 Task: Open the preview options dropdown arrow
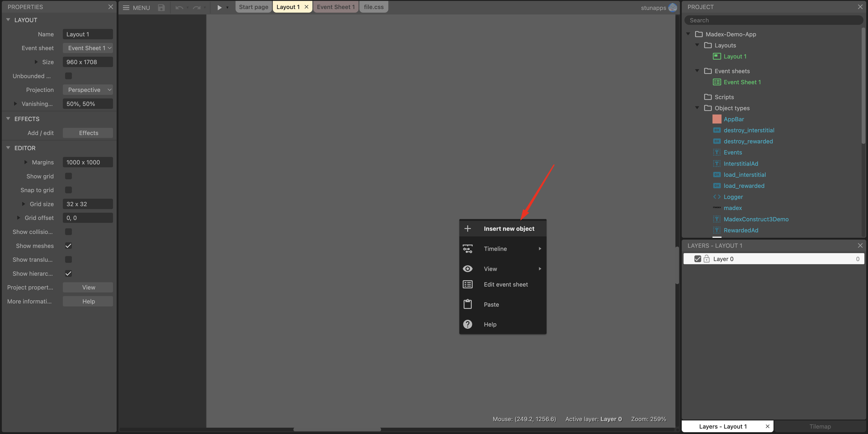pos(227,7)
